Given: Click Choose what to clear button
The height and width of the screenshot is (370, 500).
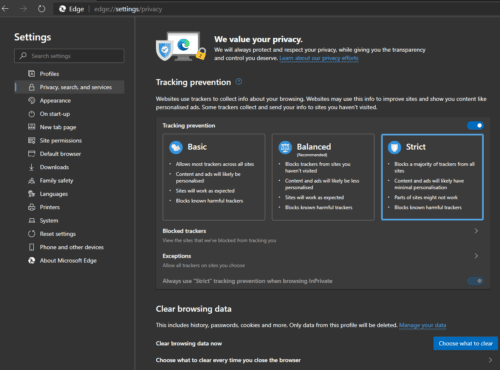Looking at the screenshot, I should pos(465,343).
